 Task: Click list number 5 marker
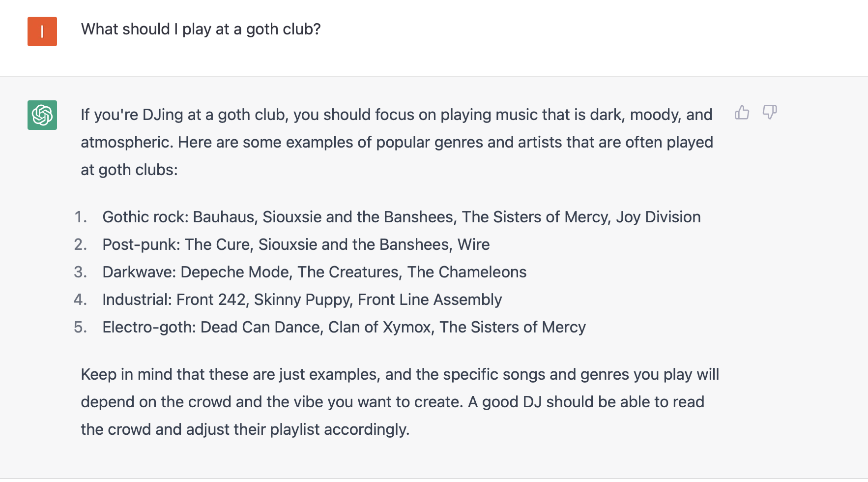81,327
